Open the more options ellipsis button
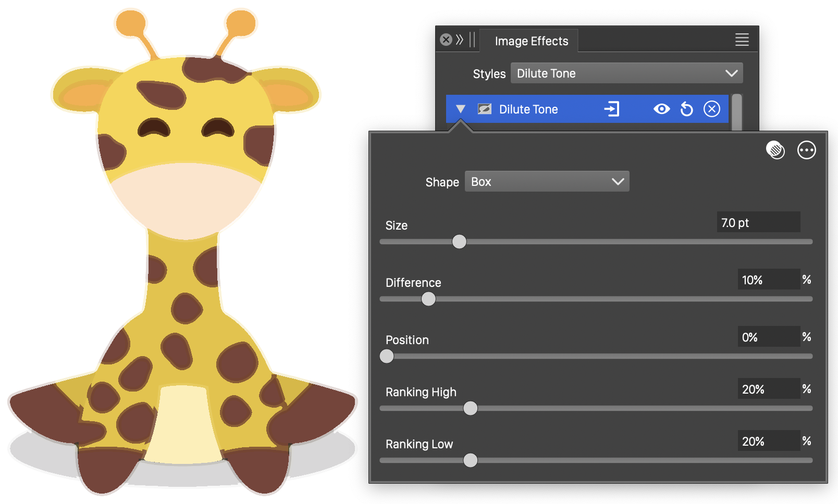 (x=806, y=150)
